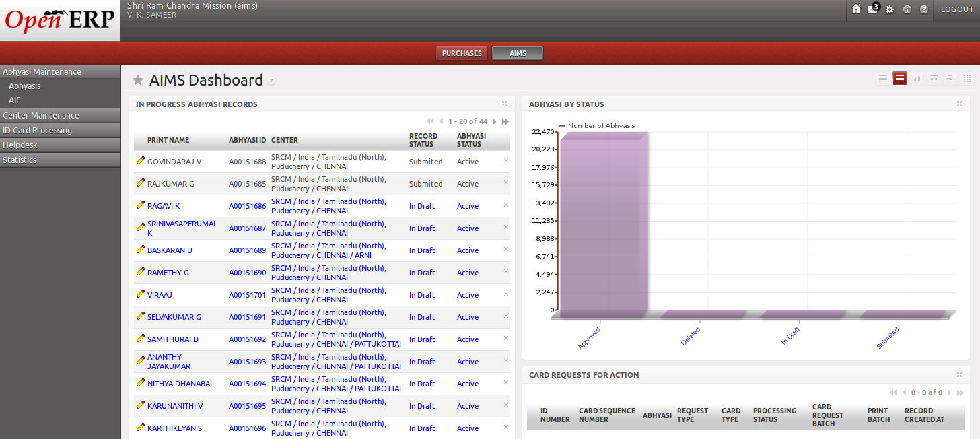Click the About info icon
980x439 pixels.
tap(907, 9)
